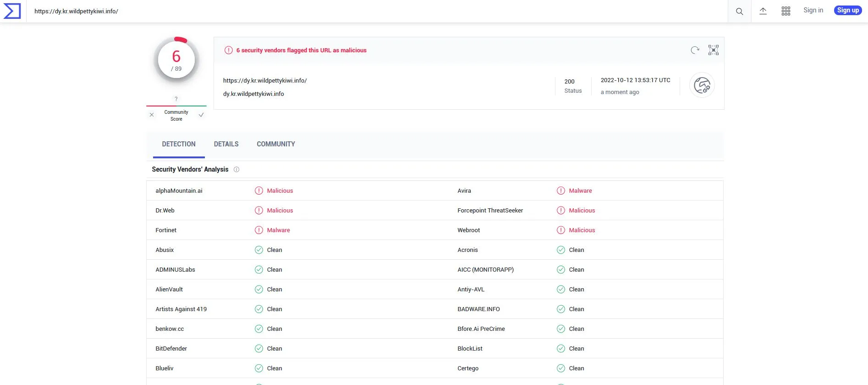Click Acronis clean check icon
868x385 pixels.
click(x=561, y=250)
